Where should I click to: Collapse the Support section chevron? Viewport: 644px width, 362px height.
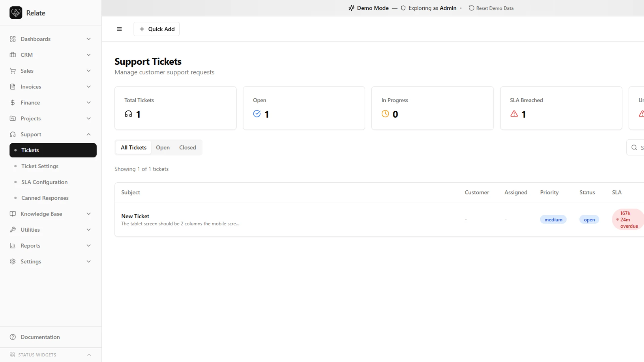tap(89, 134)
